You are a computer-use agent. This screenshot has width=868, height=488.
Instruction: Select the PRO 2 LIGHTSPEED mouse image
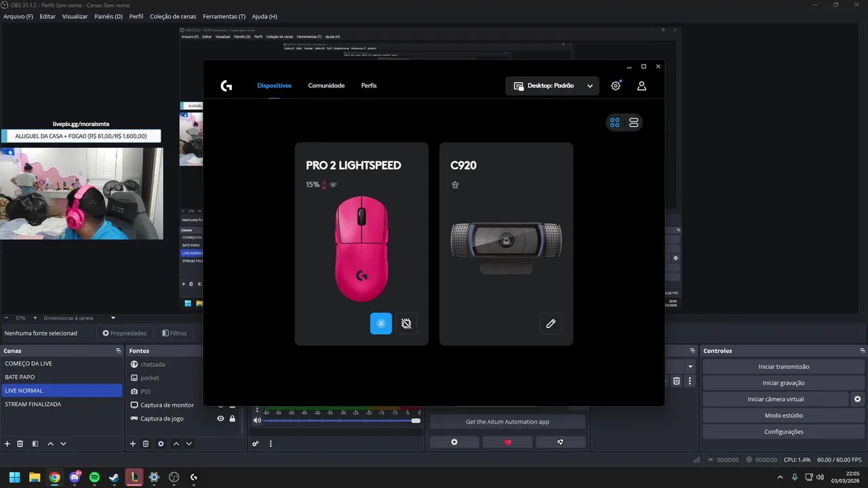[361, 249]
